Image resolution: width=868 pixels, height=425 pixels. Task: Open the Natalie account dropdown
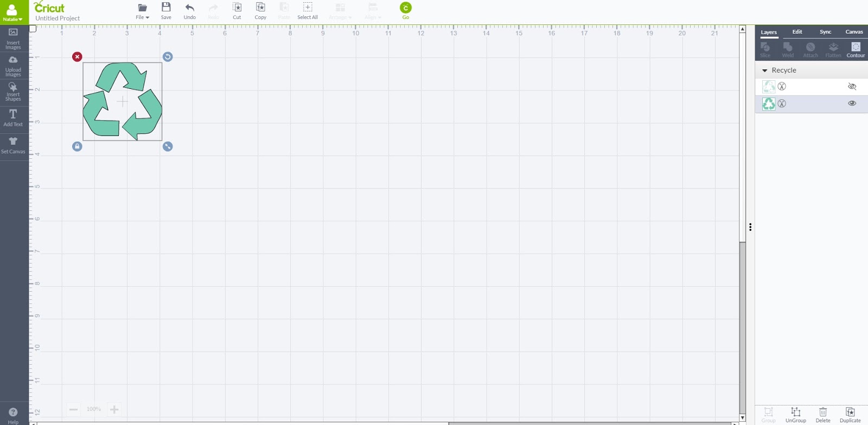pyautogui.click(x=14, y=12)
